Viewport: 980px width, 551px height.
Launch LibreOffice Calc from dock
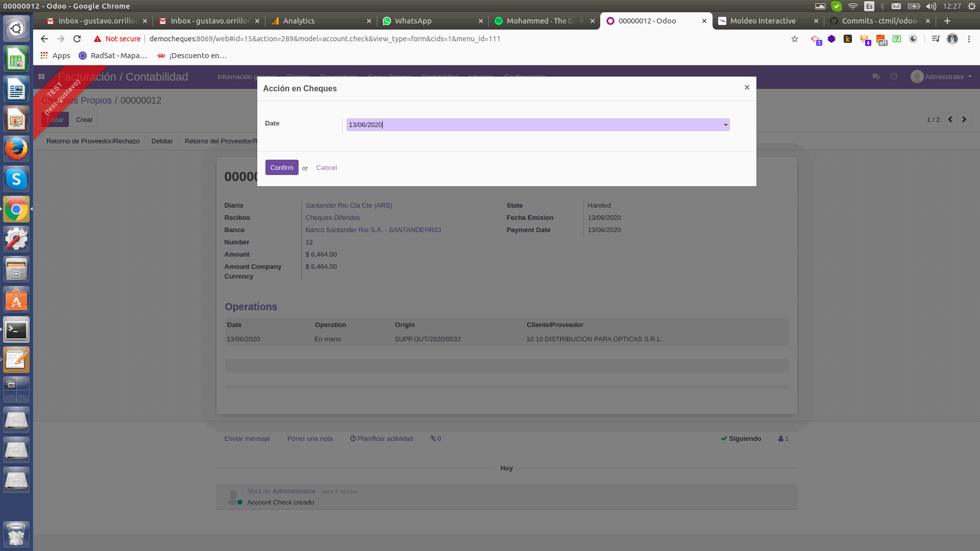click(16, 59)
